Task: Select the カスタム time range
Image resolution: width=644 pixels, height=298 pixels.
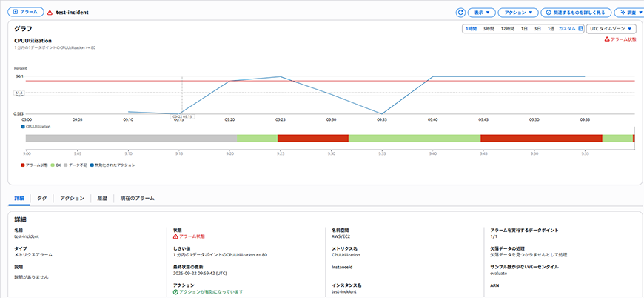Action: (x=567, y=29)
